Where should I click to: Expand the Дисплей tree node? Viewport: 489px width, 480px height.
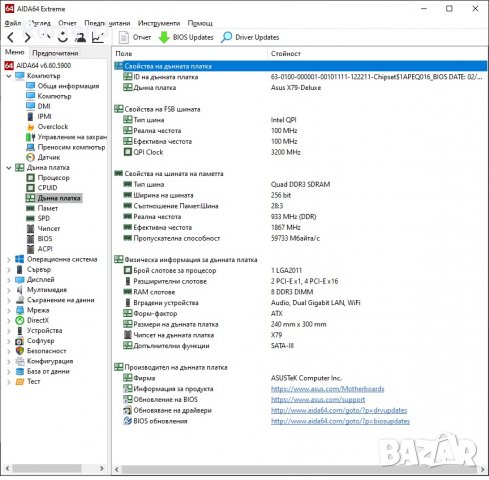9,280
